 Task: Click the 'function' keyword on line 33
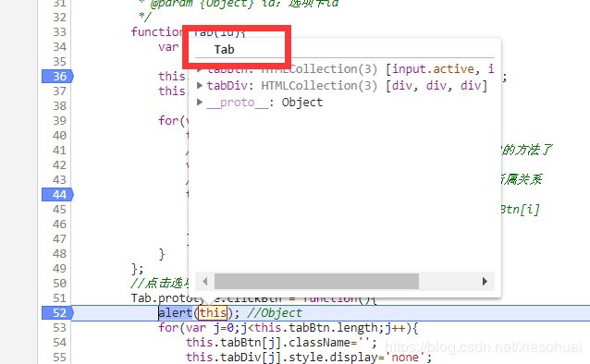pos(157,32)
